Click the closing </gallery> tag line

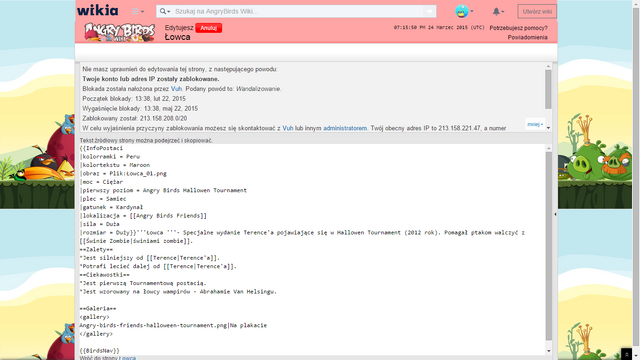pyautogui.click(x=96, y=334)
